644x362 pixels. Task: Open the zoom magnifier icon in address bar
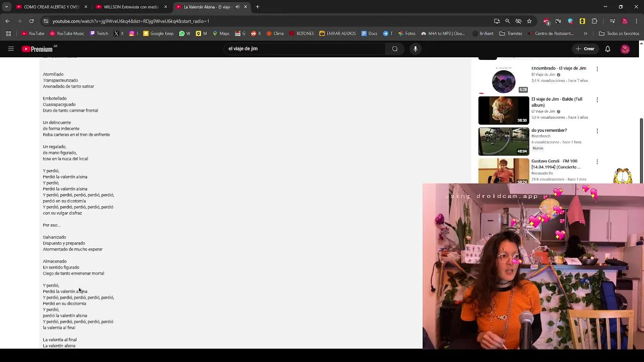pyautogui.click(x=508, y=21)
